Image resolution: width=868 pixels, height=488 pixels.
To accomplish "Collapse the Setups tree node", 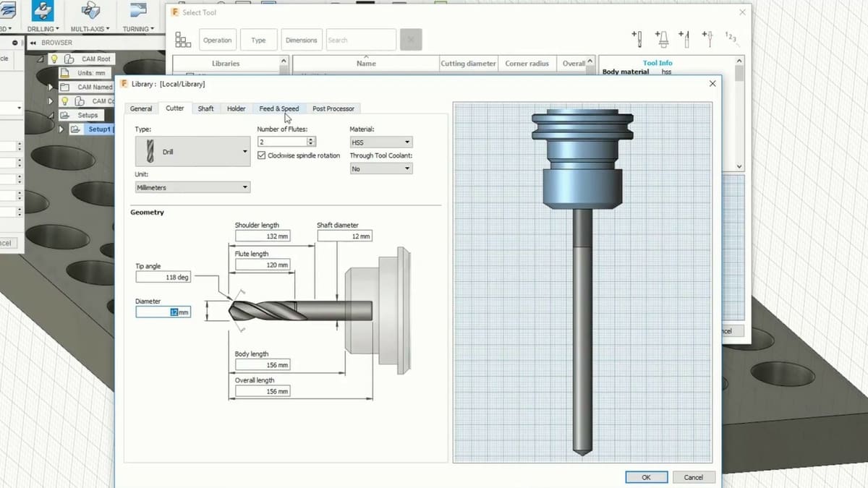I will point(51,115).
